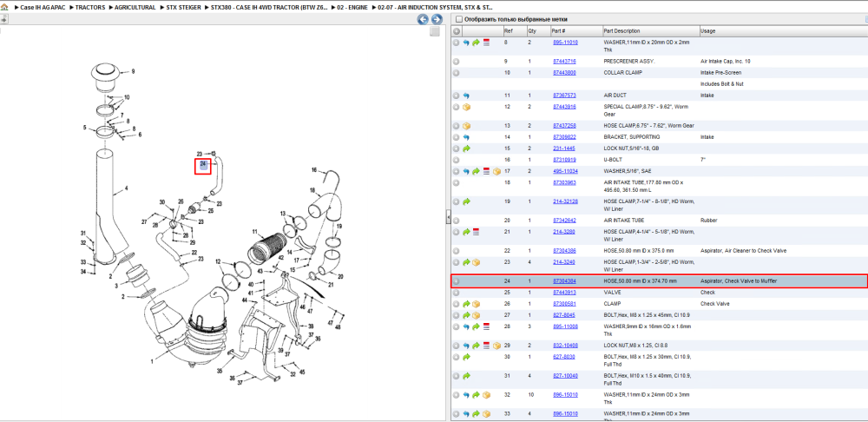The image size is (868, 422).
Task: Select callout 9 label in the diagram
Action: click(x=133, y=71)
